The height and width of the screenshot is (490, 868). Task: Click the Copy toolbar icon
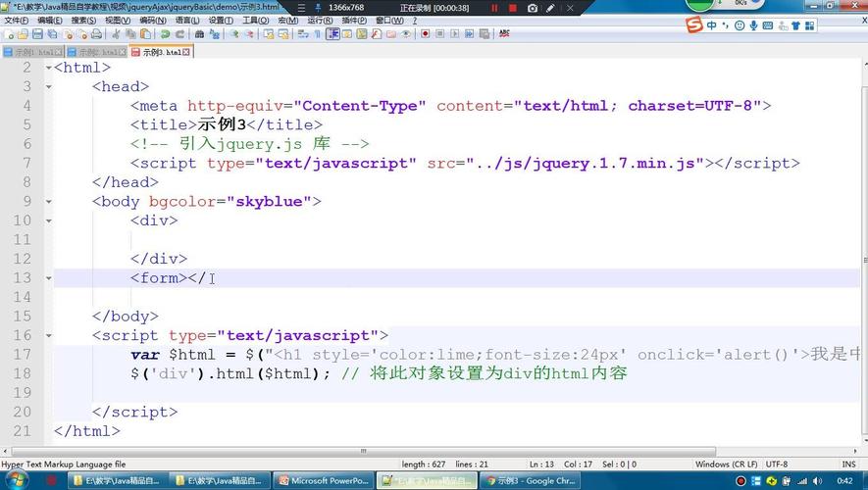130,34
